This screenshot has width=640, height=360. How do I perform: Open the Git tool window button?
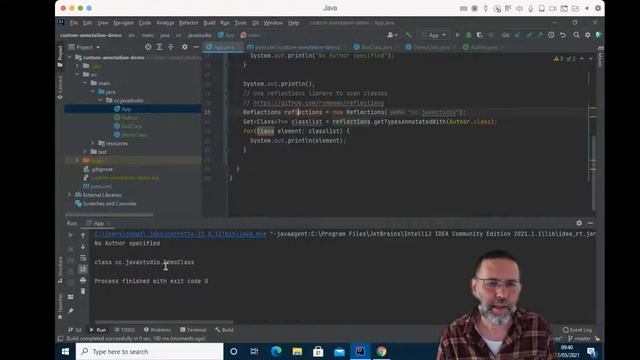[x=75, y=330]
